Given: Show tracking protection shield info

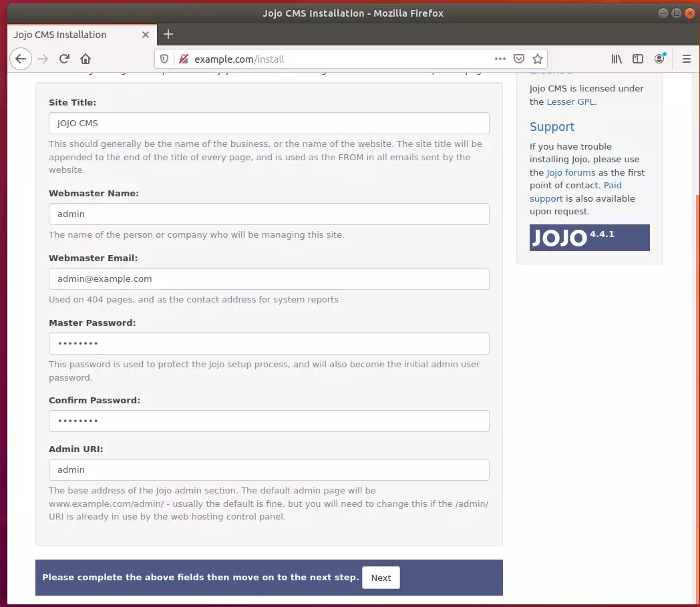Looking at the screenshot, I should coord(164,59).
